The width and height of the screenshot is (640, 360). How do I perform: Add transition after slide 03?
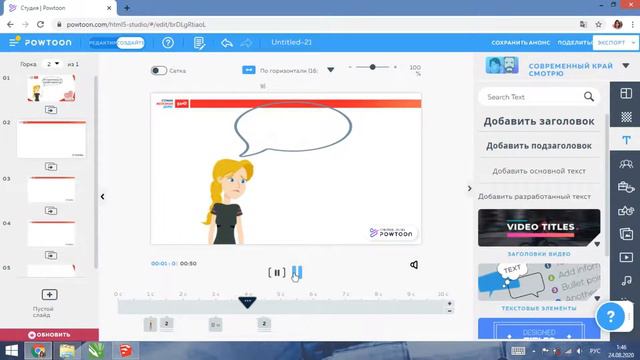(51, 211)
